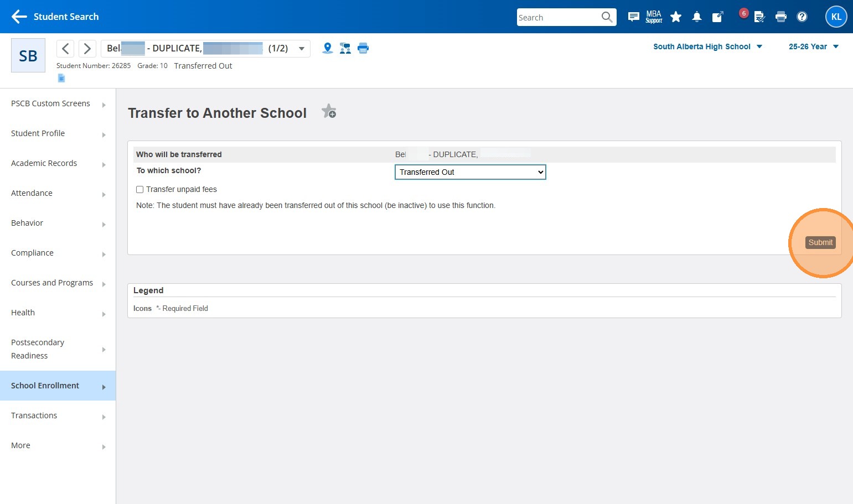Open the South Alberta High School dropdown
Viewport: 853px width, 504px height.
[x=708, y=46]
